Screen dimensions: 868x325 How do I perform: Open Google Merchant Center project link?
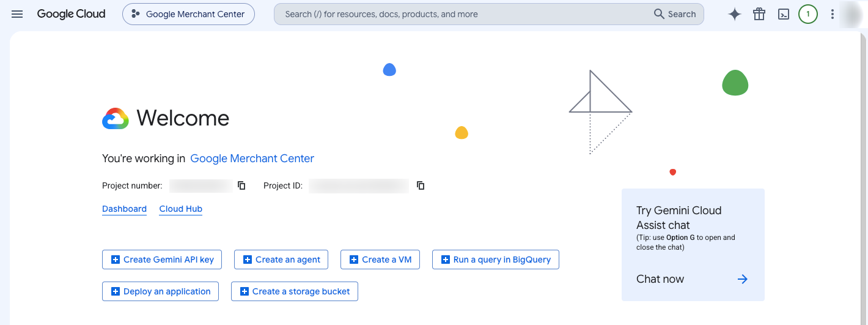click(252, 159)
